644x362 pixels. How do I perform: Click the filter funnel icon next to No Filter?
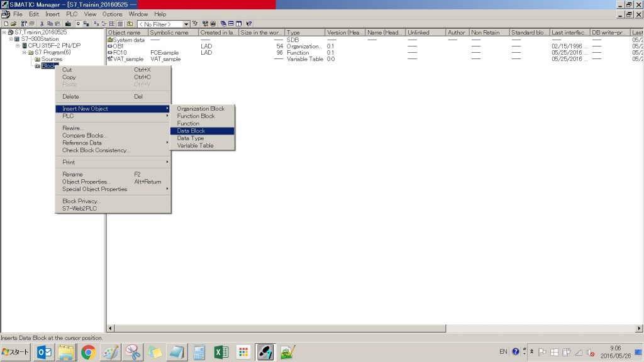point(195,24)
